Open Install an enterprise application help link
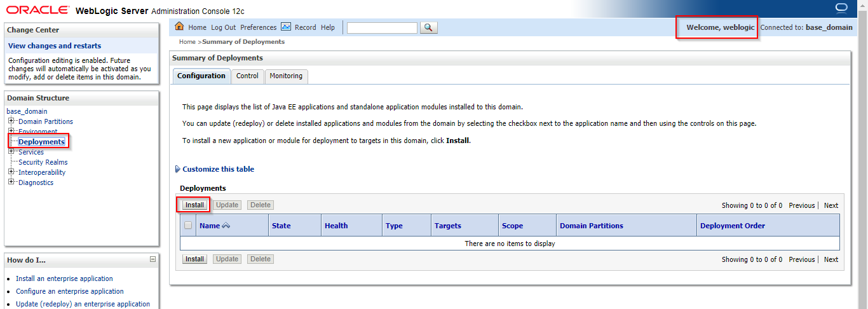 64,278
